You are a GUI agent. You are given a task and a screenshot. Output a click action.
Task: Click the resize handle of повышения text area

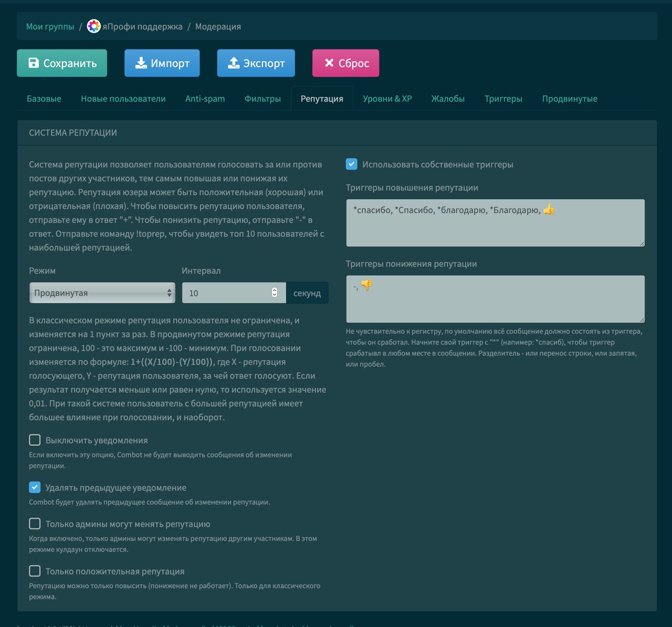point(642,243)
